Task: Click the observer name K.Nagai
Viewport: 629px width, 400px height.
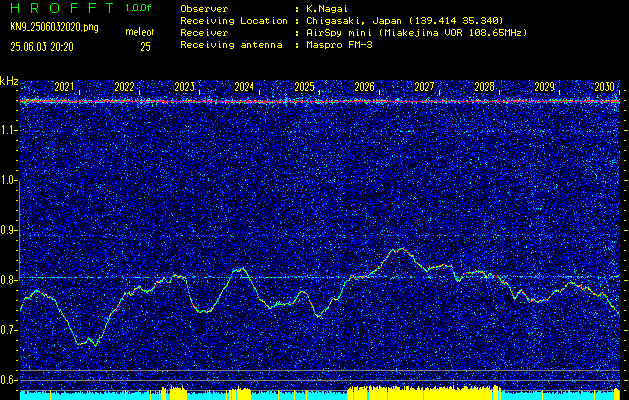Action: [x=327, y=8]
